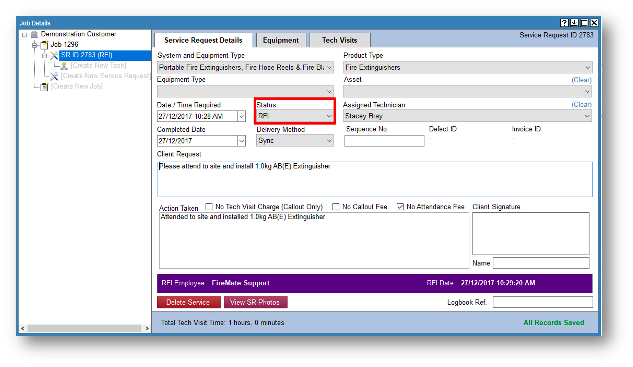Click the tree scrollbar left arrow
This screenshot has width=633, height=367.
pos(23,328)
